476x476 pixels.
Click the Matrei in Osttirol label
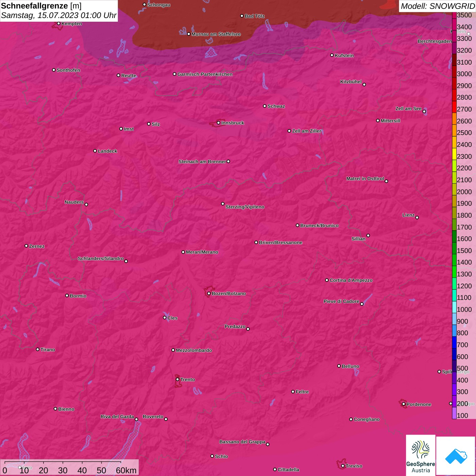point(365,178)
